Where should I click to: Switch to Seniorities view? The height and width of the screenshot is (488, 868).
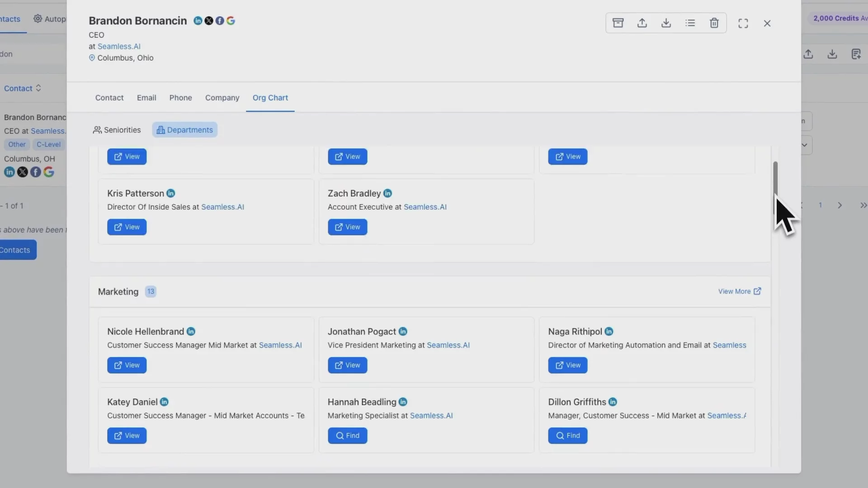coord(117,130)
